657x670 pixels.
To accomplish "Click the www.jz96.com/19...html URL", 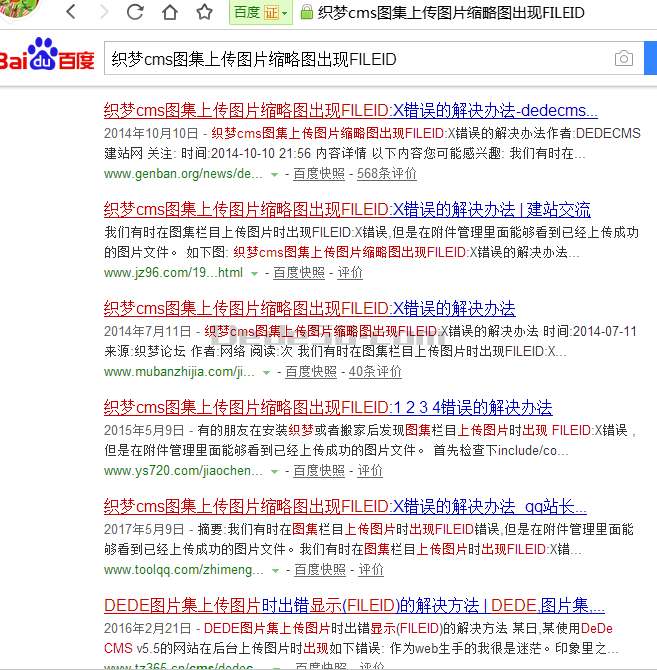I will (x=173, y=273).
